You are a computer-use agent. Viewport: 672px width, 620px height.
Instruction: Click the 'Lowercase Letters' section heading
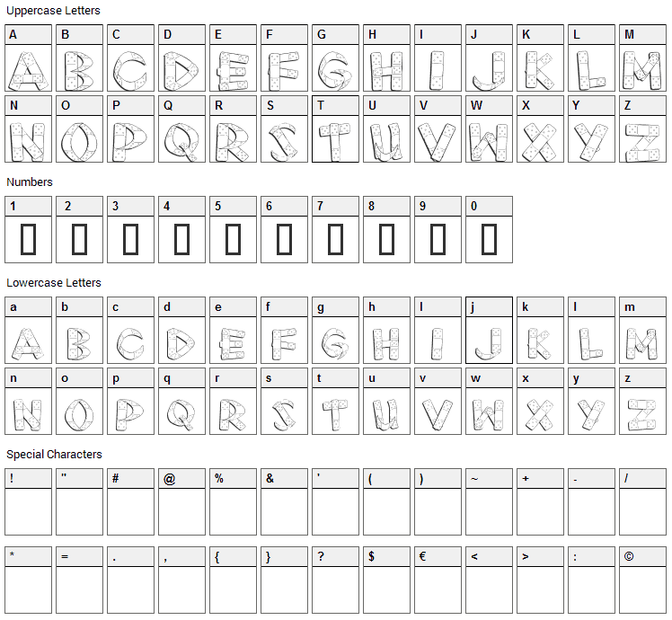(x=54, y=283)
